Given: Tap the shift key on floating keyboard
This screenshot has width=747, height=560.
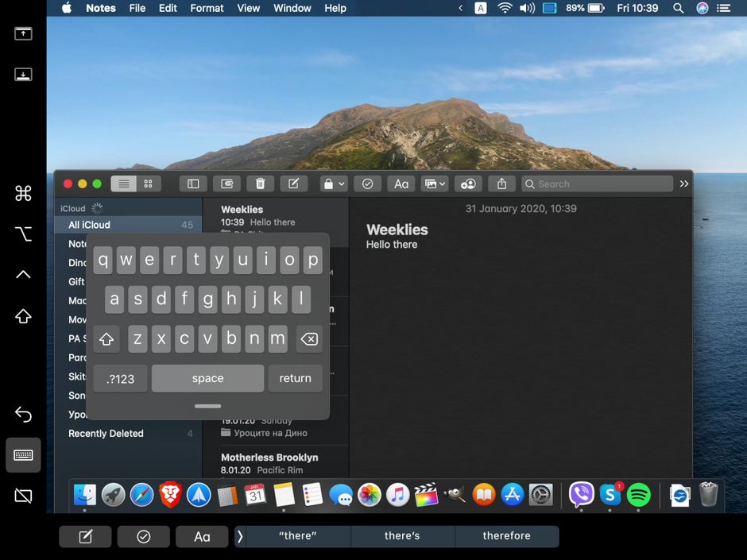Looking at the screenshot, I should pos(106,339).
